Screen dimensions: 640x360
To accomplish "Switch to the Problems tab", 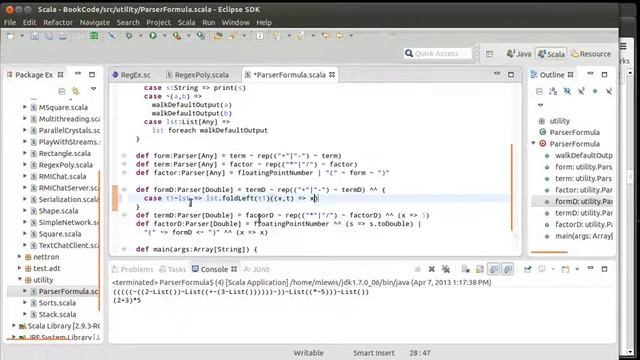I will [132, 269].
